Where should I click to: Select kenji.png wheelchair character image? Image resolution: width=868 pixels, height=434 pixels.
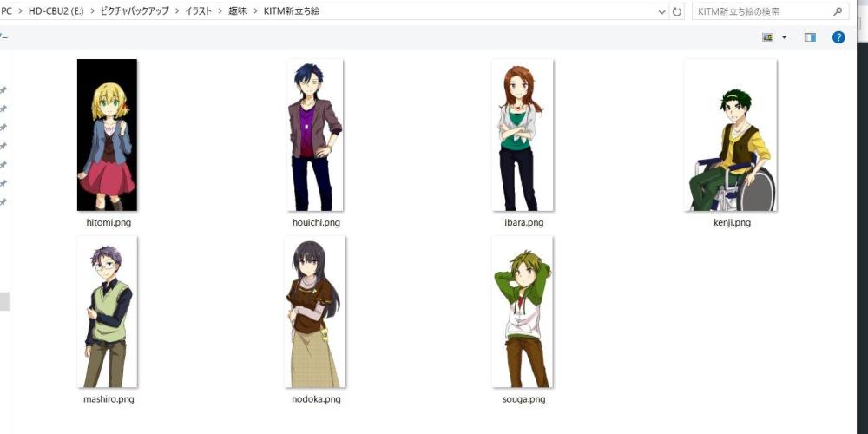(x=731, y=135)
